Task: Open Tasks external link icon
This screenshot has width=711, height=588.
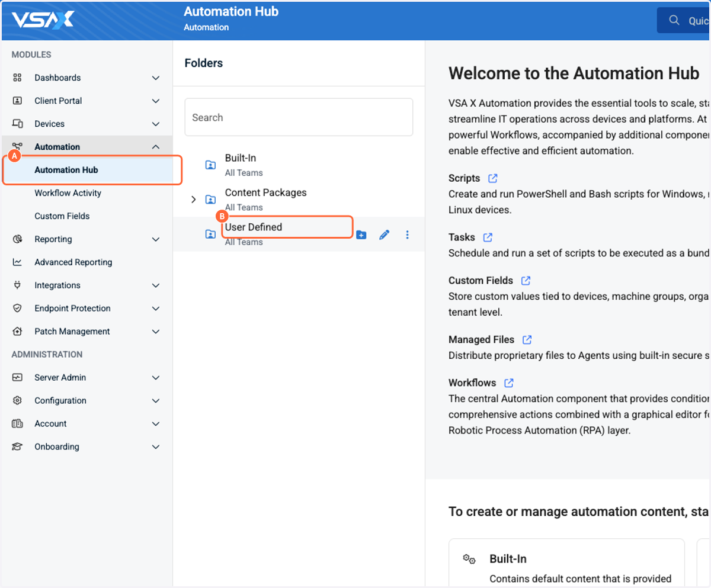Action: click(x=488, y=237)
